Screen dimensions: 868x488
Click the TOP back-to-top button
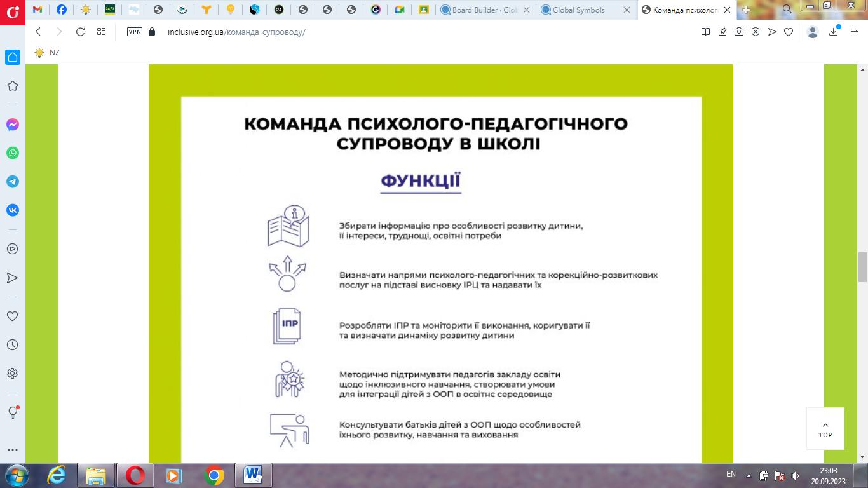tap(825, 429)
